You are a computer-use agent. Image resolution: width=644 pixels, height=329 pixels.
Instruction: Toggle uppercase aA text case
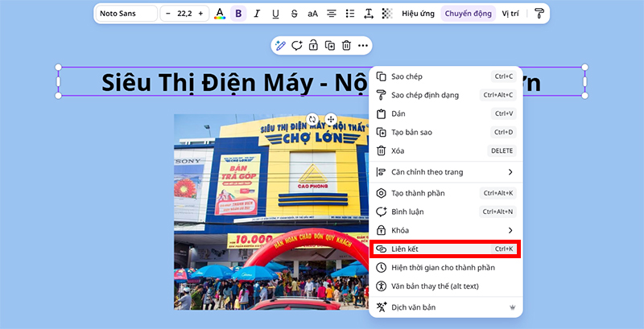point(313,14)
